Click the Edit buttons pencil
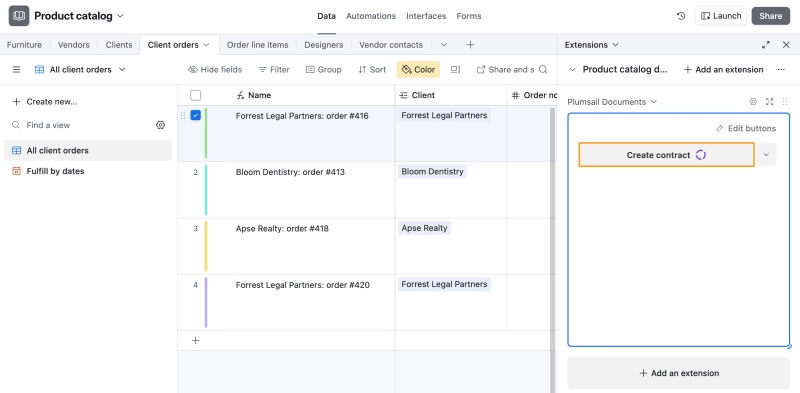 pos(719,129)
